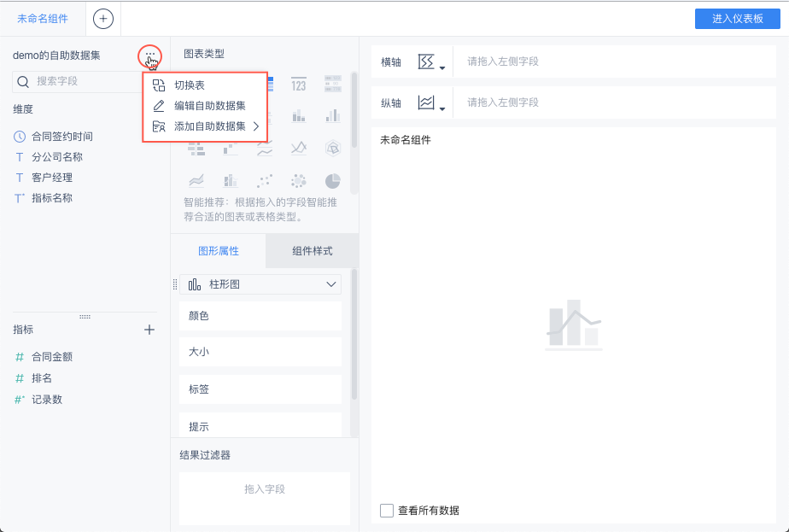The width and height of the screenshot is (789, 532).
Task: Add a new component with the circled plus
Action: coord(103,19)
